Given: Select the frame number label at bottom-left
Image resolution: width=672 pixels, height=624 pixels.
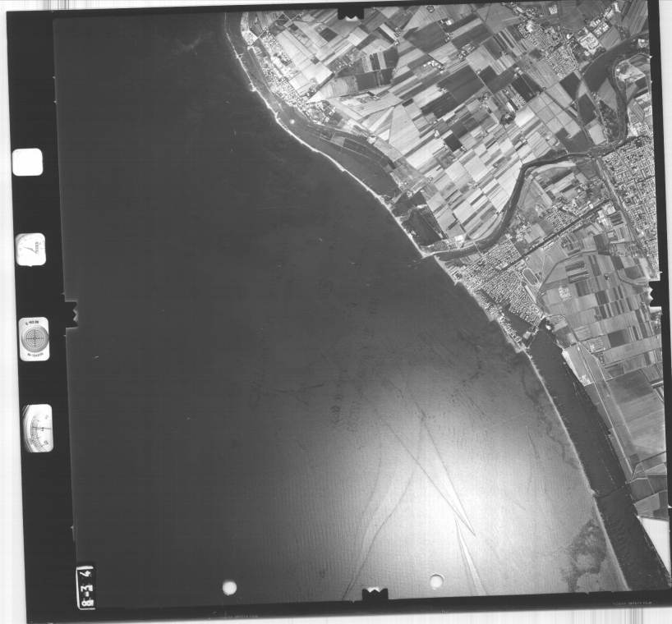Looking at the screenshot, I should (x=86, y=585).
